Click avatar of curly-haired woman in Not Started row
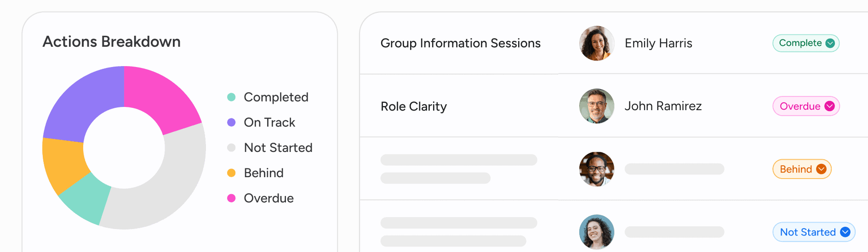 (597, 232)
